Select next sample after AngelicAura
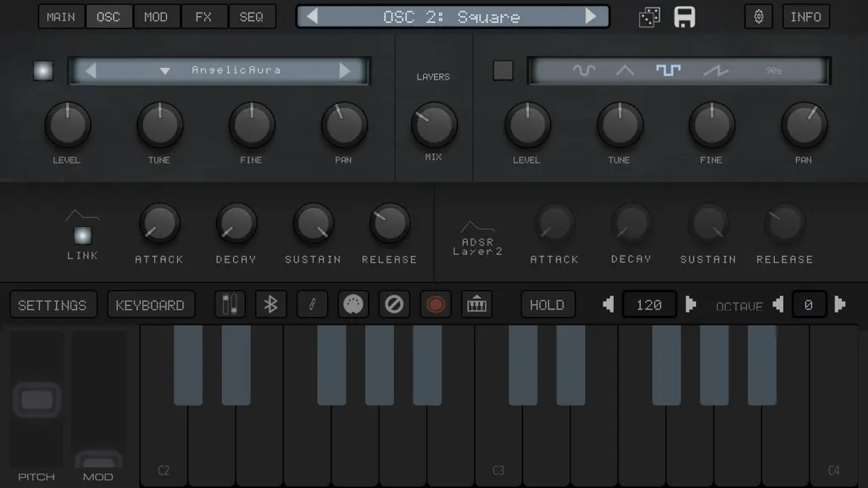Screen dimensions: 868x488 click(x=345, y=70)
